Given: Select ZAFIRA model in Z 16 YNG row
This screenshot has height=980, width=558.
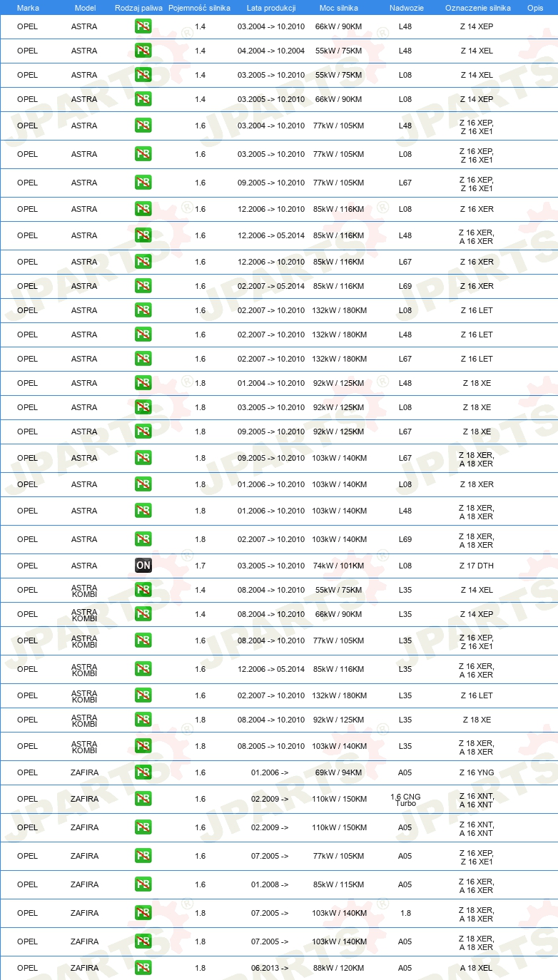Looking at the screenshot, I should pos(84,772).
